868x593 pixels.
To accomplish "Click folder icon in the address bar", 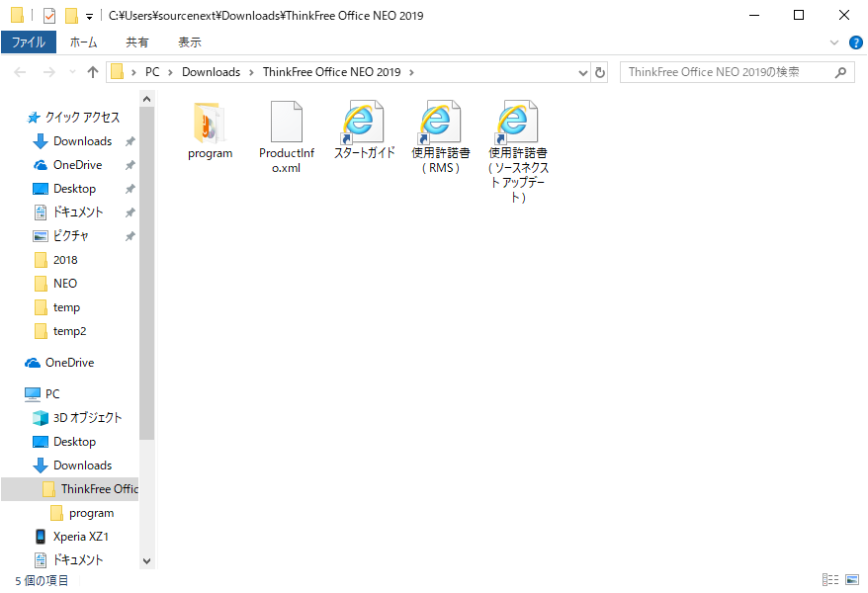I will coord(117,72).
